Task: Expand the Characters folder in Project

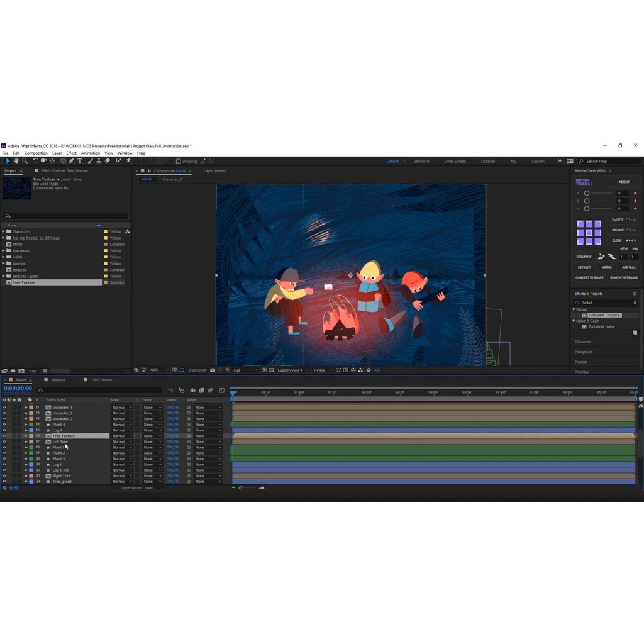Action: 3,231
